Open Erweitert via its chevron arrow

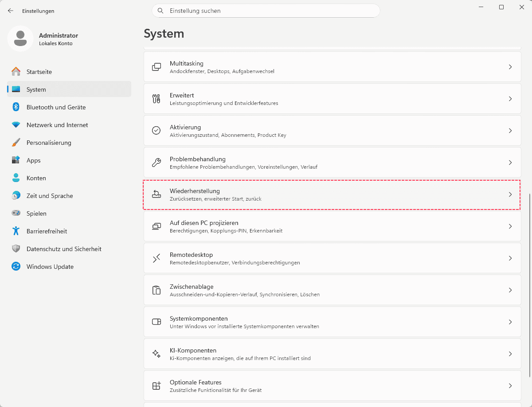point(510,99)
